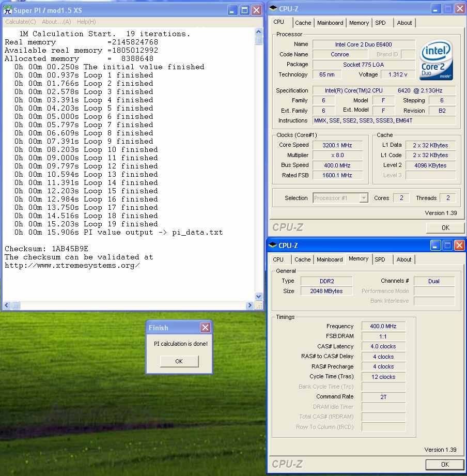Click the Intel Core 2 Duo logo
The image size is (467, 476).
(x=436, y=60)
